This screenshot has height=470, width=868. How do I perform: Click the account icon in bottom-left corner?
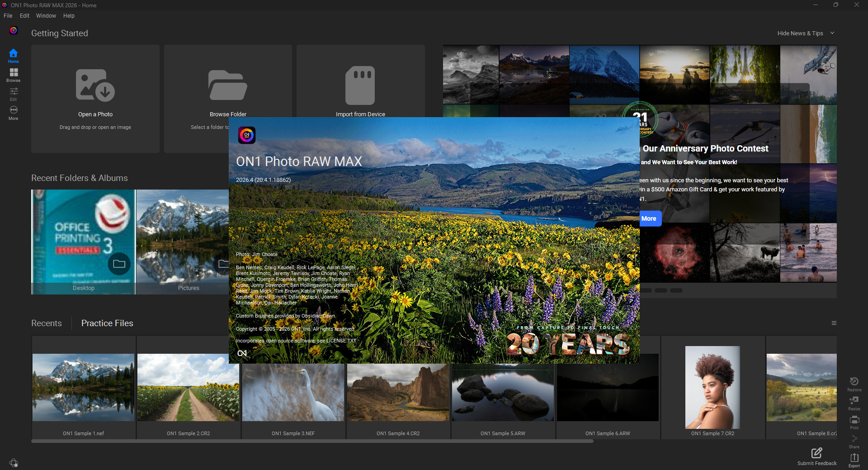click(14, 462)
